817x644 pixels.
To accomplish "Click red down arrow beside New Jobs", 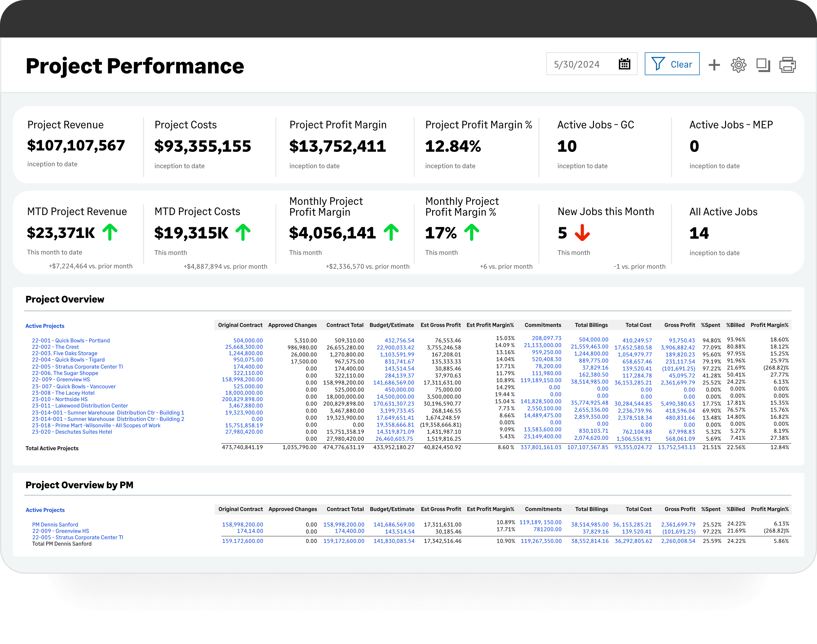I will point(582,232).
